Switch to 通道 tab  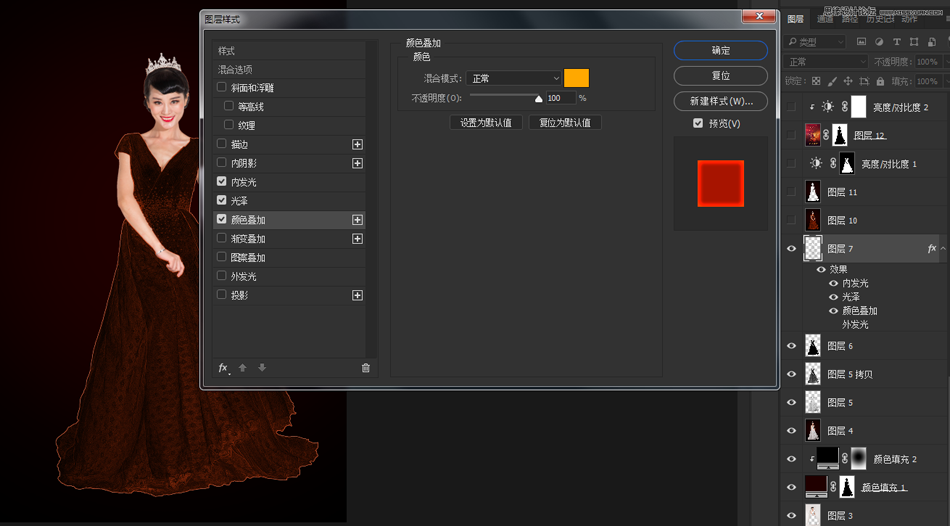tap(825, 19)
